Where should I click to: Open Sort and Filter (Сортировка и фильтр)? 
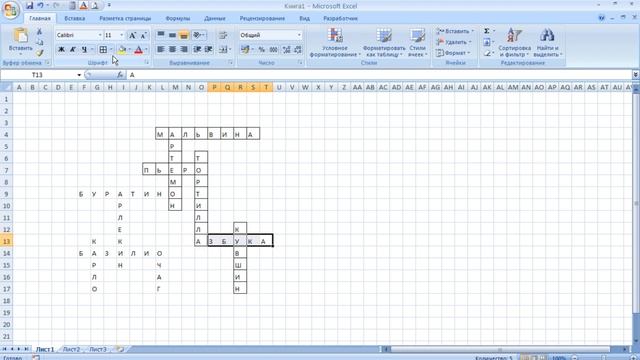pyautogui.click(x=514, y=42)
